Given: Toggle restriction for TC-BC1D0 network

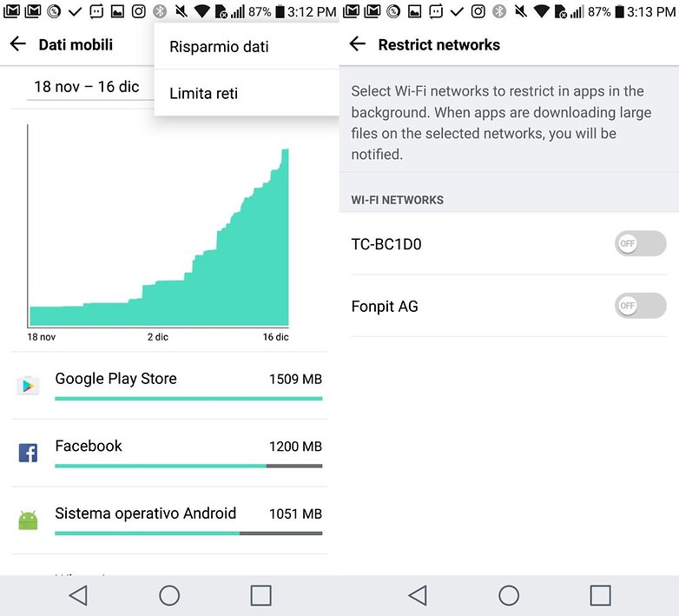Looking at the screenshot, I should click(x=640, y=243).
